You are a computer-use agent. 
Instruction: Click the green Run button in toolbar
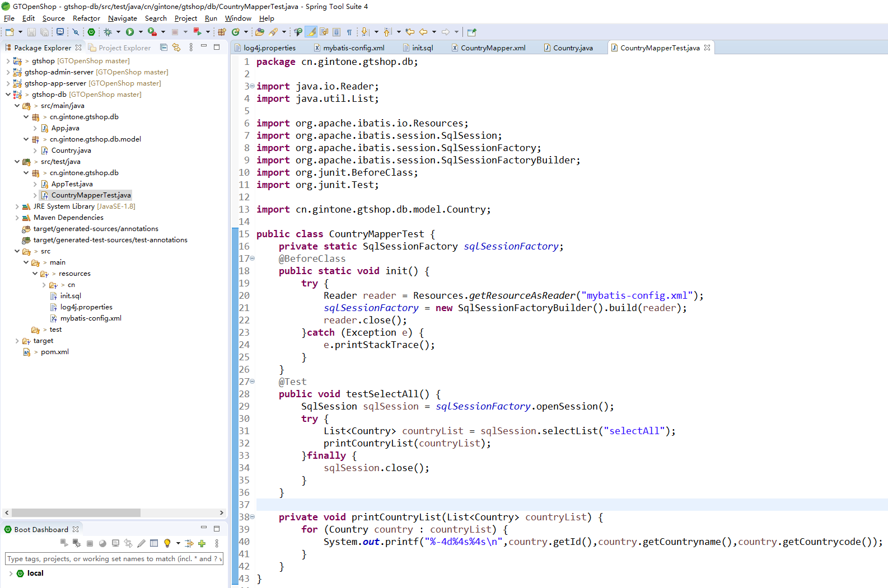coord(130,32)
